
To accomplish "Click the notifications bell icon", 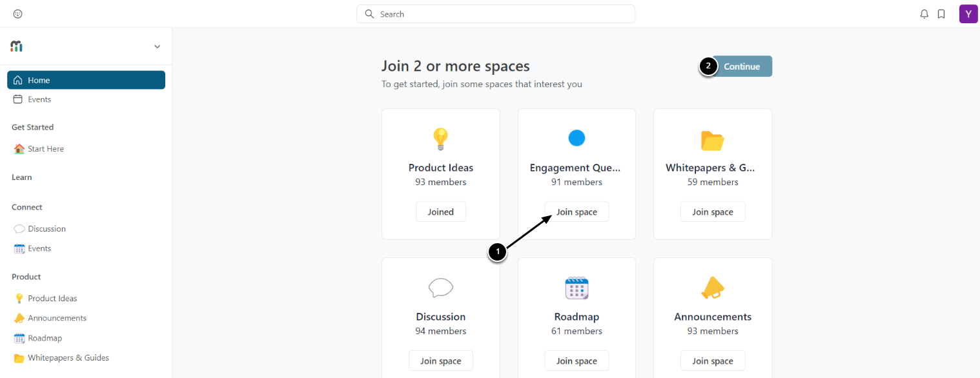I will tap(924, 14).
